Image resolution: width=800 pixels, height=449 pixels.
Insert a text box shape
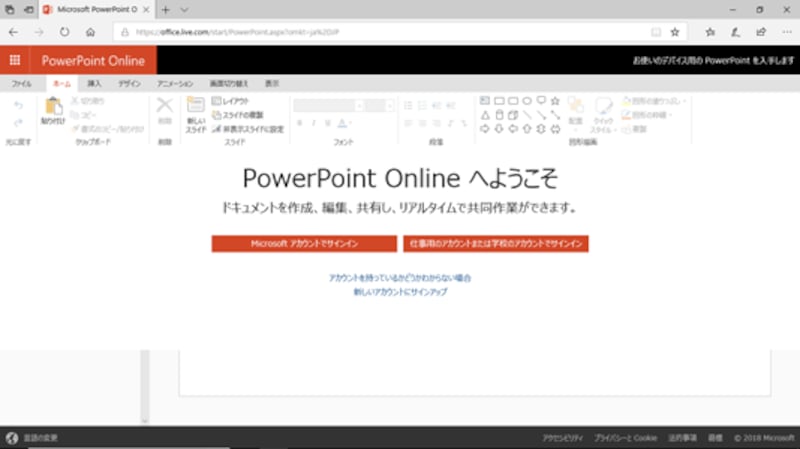pyautogui.click(x=485, y=101)
